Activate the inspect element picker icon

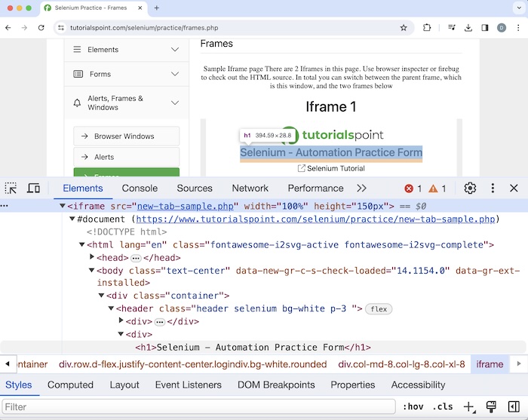(11, 188)
